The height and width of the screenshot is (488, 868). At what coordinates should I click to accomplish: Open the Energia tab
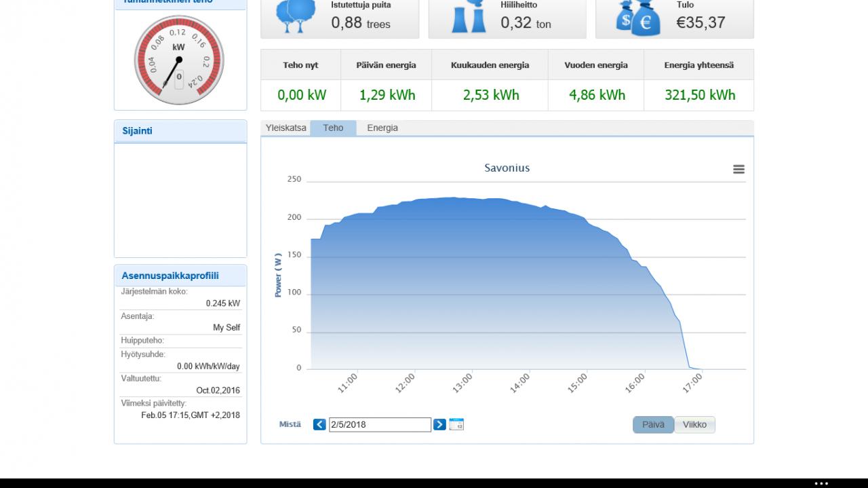click(382, 128)
